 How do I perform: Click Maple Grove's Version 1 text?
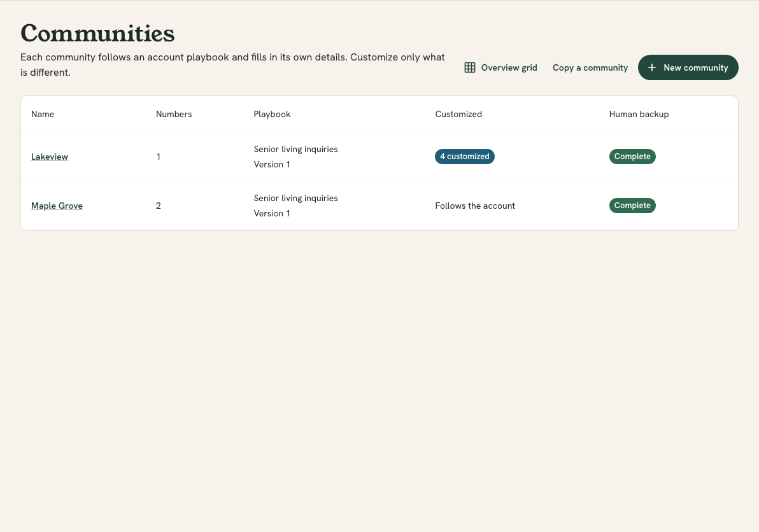(272, 213)
